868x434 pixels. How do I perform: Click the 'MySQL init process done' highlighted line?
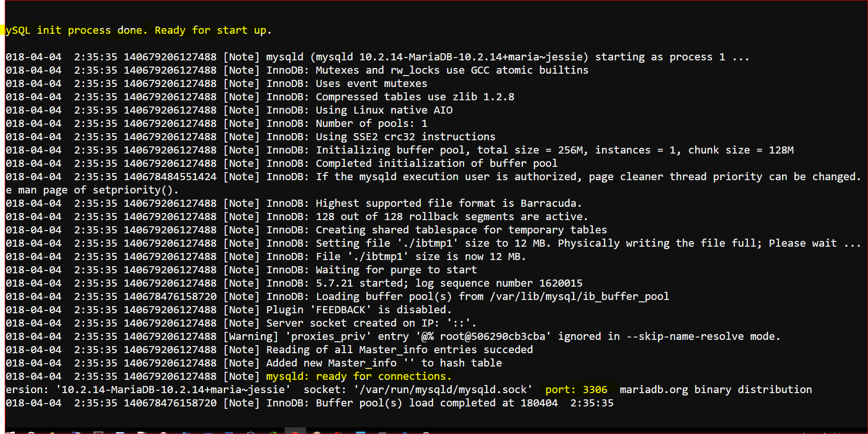point(138,30)
